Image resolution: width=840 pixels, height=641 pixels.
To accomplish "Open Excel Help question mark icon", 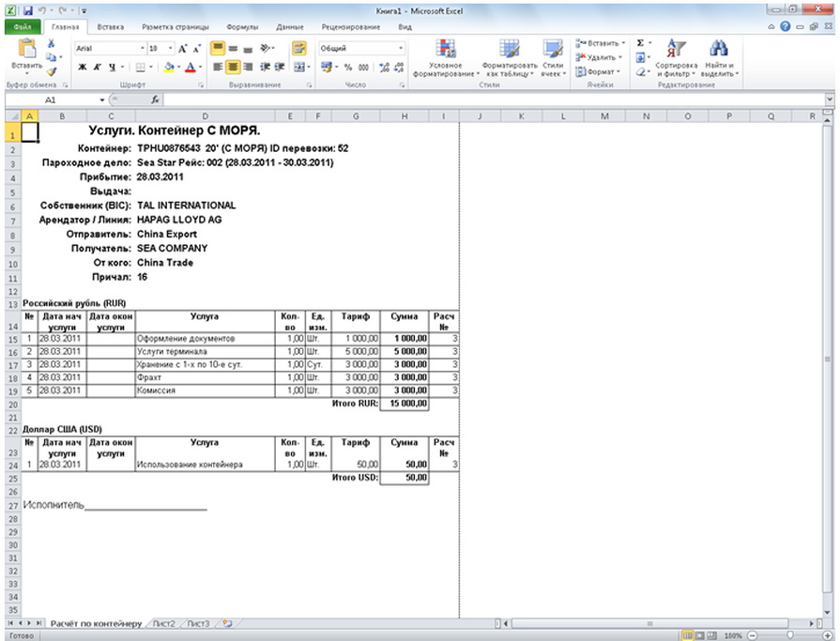I will pos(786,26).
